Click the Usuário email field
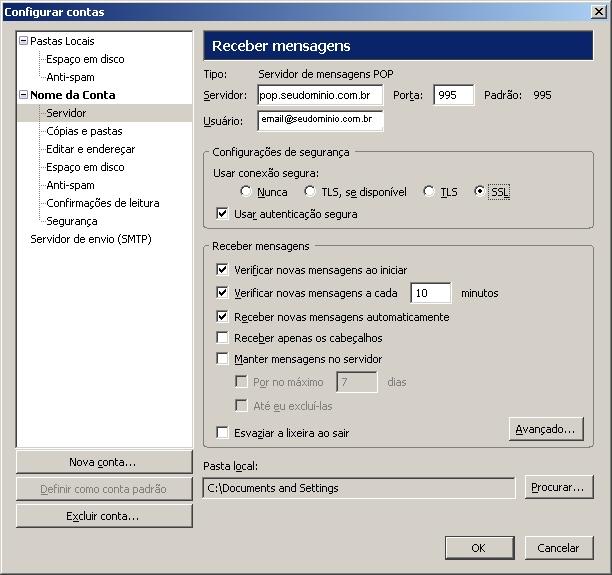 point(320,120)
